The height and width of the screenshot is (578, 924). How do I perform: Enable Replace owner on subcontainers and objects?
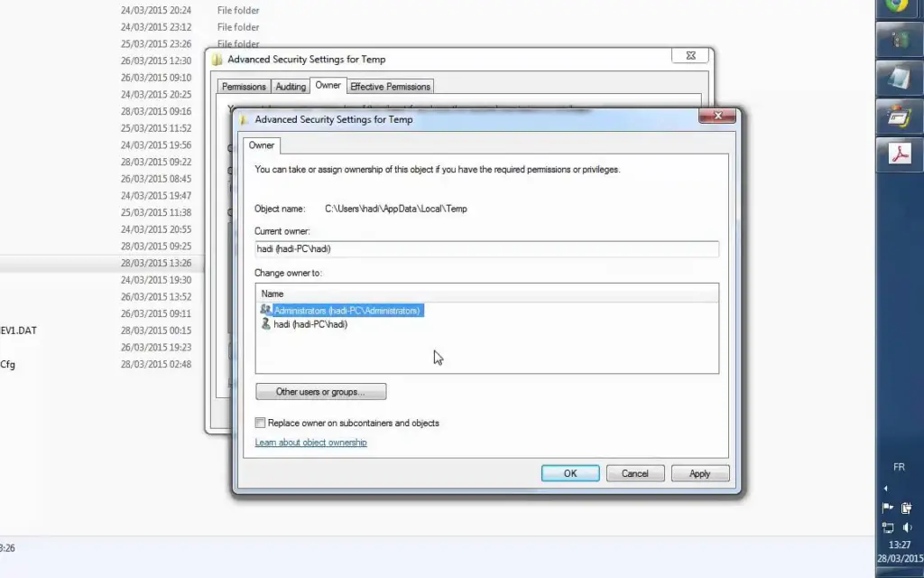(x=261, y=423)
